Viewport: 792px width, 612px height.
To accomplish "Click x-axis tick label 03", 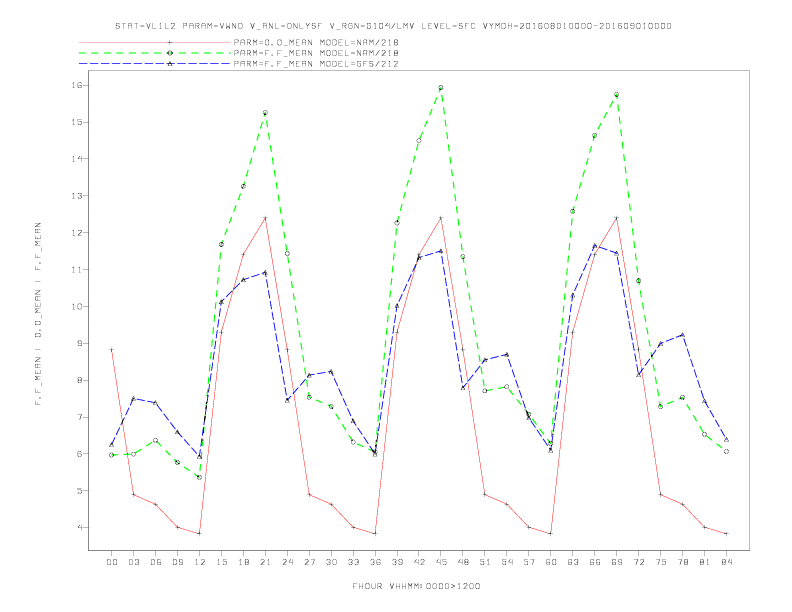I will coord(133,562).
